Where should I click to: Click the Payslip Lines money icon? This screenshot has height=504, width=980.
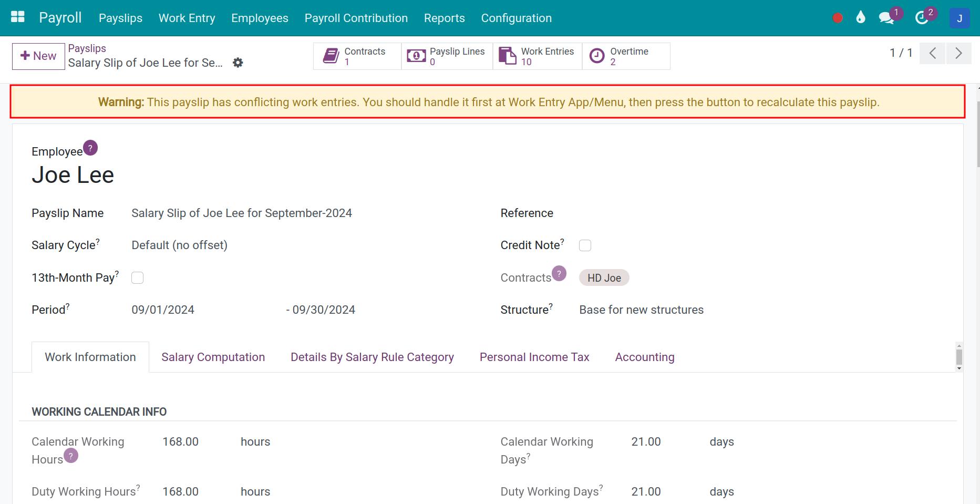point(416,56)
